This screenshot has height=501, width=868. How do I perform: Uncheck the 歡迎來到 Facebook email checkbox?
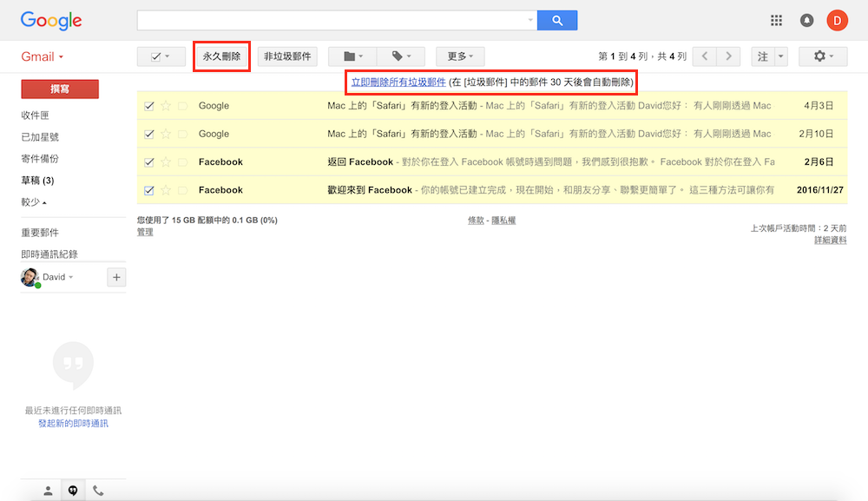[149, 190]
